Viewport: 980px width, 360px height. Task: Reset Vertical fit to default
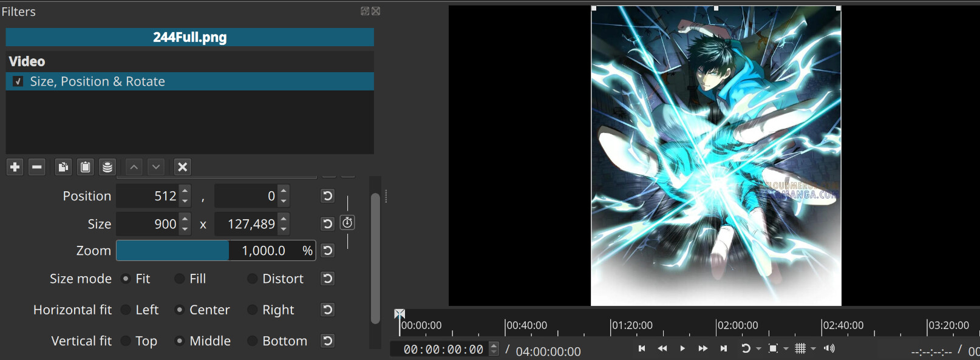pos(328,341)
